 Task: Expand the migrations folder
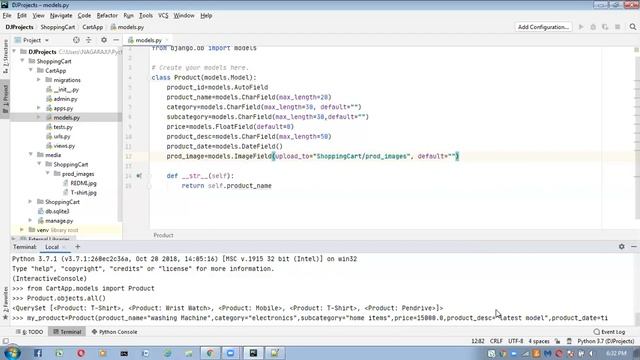coord(39,80)
